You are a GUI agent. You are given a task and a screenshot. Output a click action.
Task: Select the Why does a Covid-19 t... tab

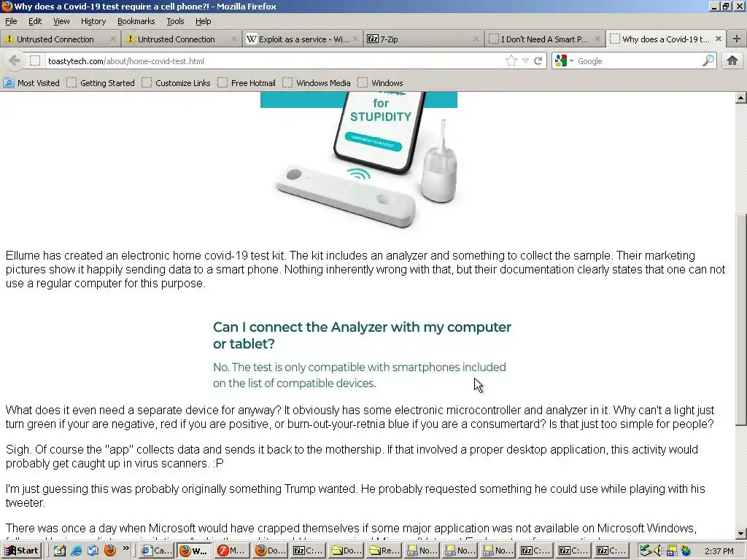click(665, 39)
